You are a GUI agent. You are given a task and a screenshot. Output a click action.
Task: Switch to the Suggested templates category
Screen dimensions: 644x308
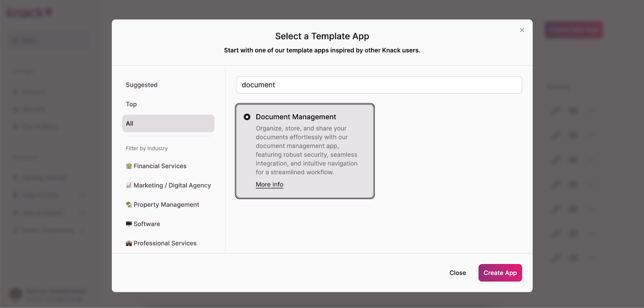point(142,85)
